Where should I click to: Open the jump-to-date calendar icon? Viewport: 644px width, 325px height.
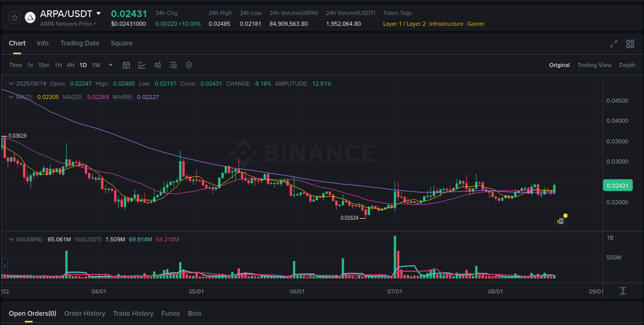pyautogui.click(x=126, y=65)
